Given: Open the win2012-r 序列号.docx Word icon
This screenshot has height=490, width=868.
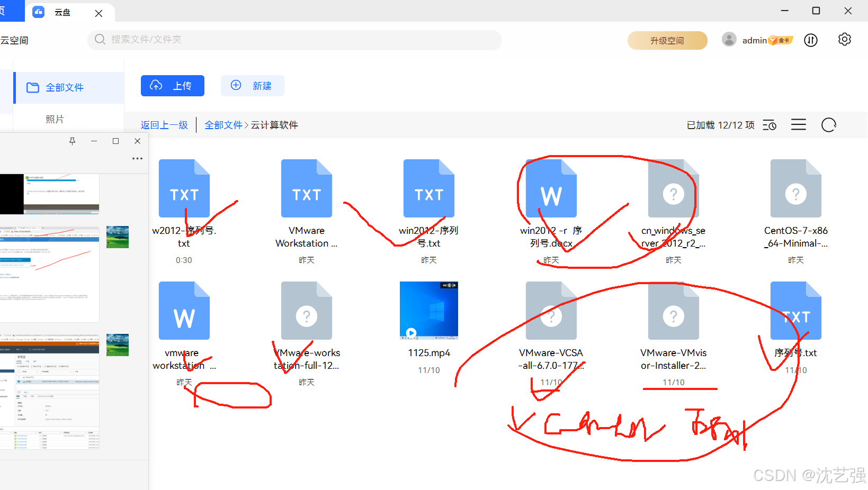Looking at the screenshot, I should (551, 188).
